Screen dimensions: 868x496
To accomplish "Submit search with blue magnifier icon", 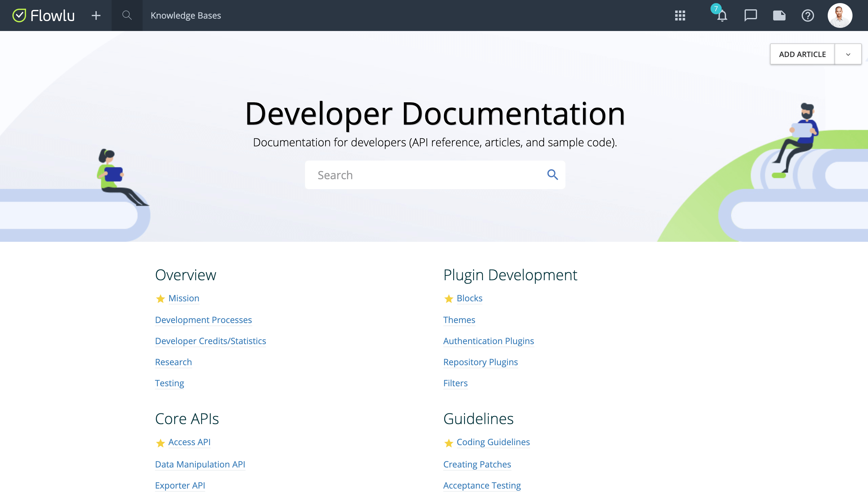I will click(552, 175).
